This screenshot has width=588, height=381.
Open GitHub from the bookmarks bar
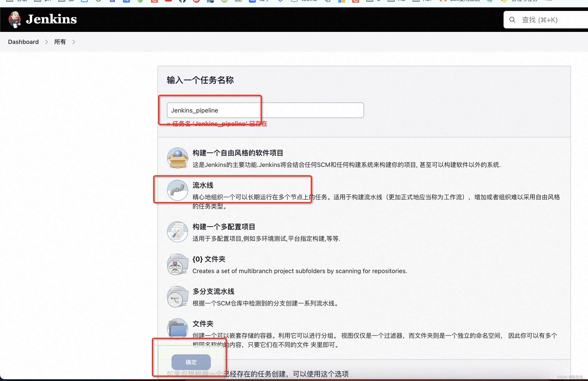(x=183, y=1)
